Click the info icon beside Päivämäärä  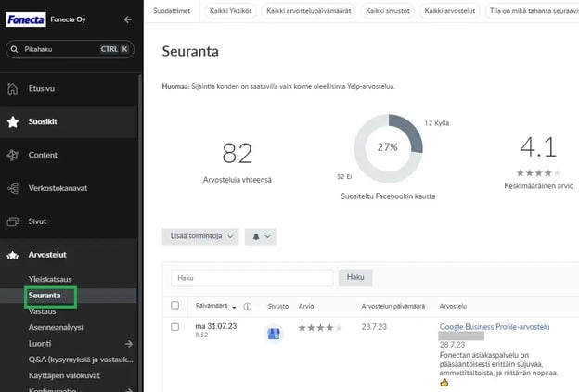point(248,307)
